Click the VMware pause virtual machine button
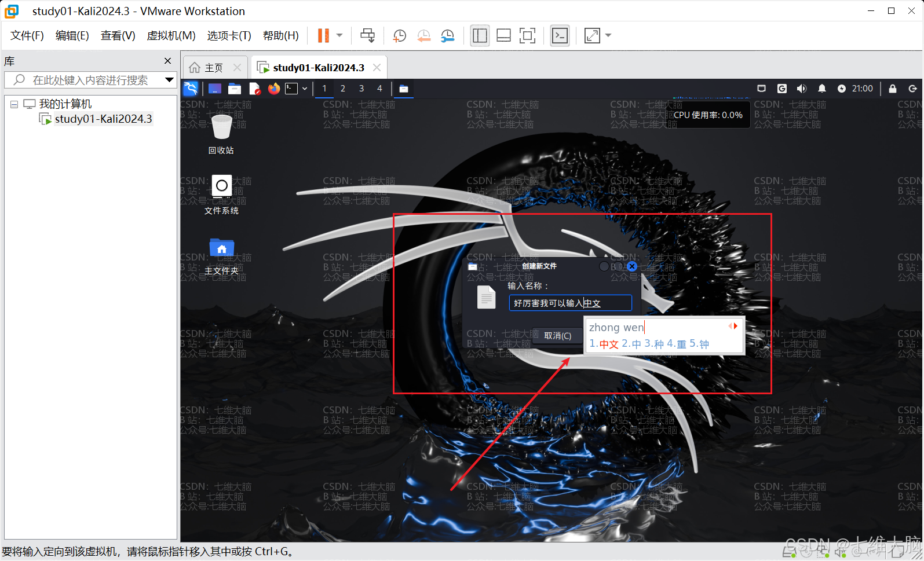The image size is (924, 561). (323, 36)
